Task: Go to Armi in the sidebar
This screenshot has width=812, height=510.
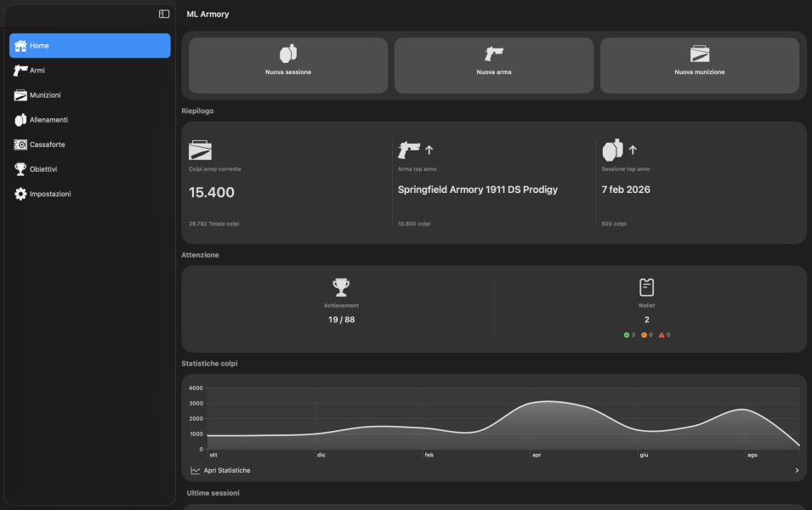Action: (x=89, y=71)
